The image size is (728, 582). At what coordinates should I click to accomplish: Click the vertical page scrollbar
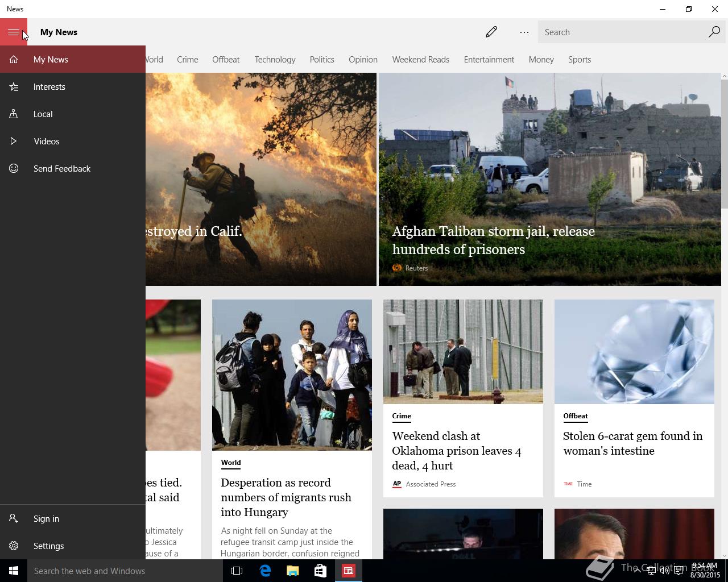724,144
